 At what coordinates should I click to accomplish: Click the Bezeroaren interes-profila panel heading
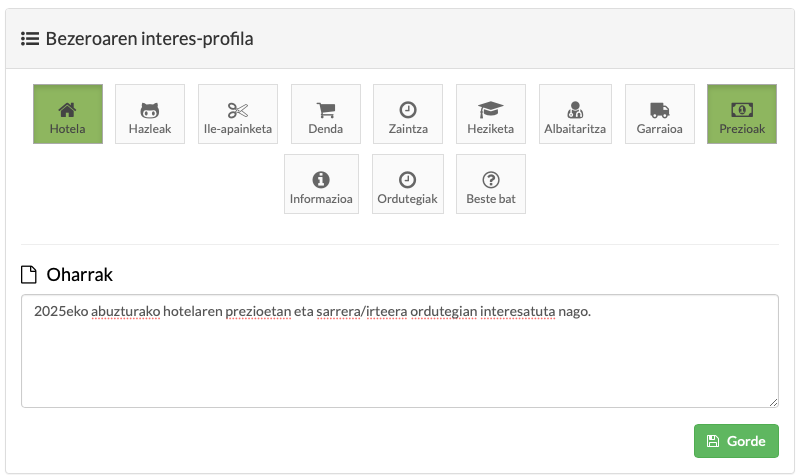(x=149, y=39)
